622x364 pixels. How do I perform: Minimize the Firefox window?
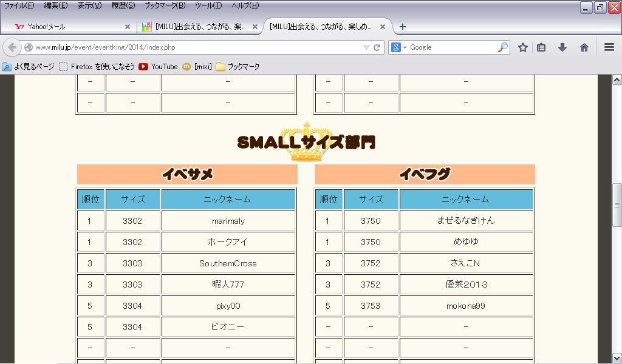click(586, 7)
